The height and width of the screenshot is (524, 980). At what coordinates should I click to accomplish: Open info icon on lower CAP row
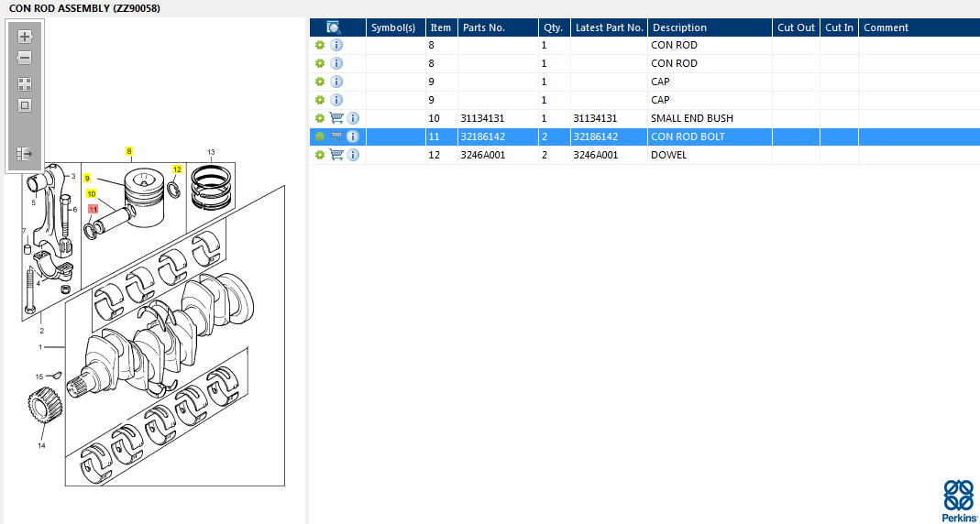click(336, 99)
